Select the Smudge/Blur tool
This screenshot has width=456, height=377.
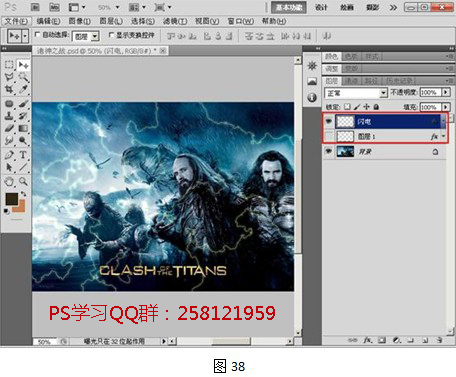(x=9, y=140)
